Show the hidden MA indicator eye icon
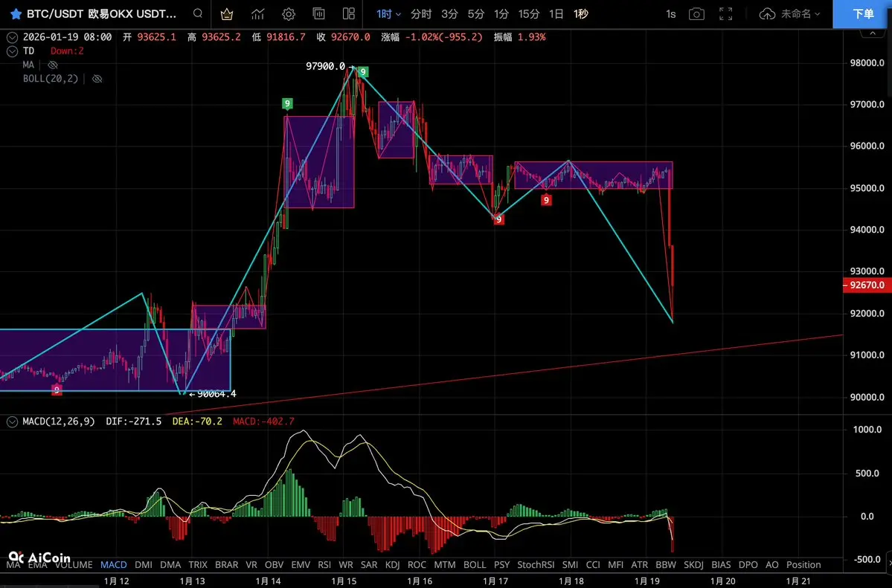Screen dimensions: 892x588 pyautogui.click(x=52, y=65)
